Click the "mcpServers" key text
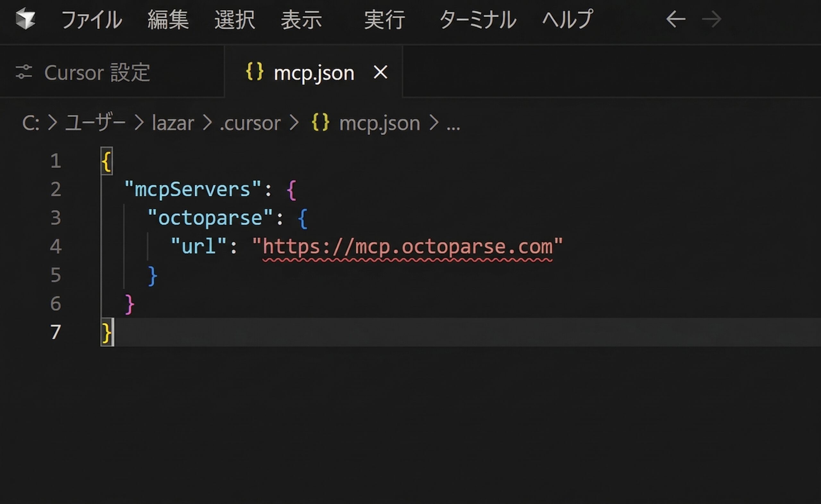 pos(193,189)
